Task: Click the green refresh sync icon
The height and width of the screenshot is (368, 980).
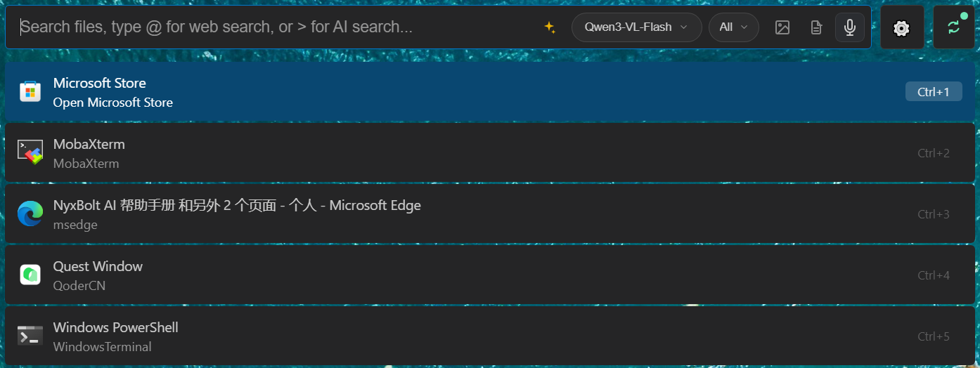Action: click(953, 27)
